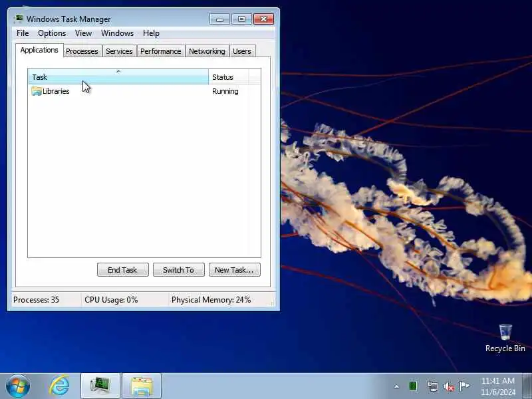Switch to the Performance tab
Image resolution: width=532 pixels, height=399 pixels.
tap(161, 51)
